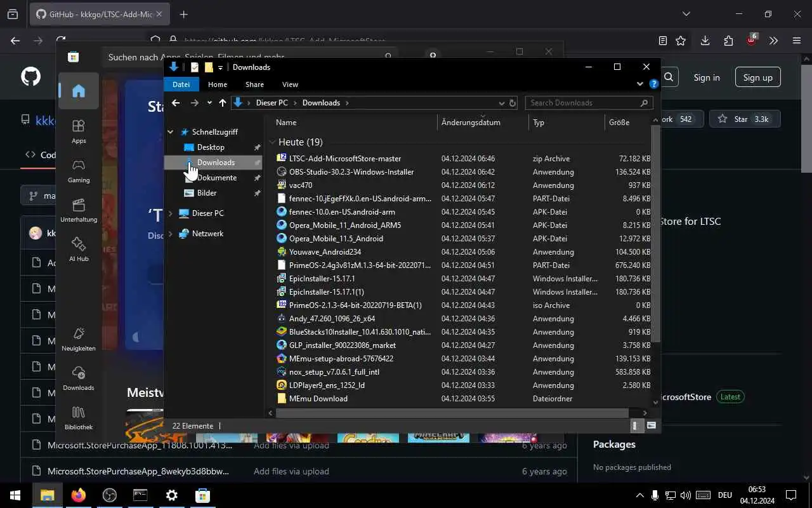
Task: Open OBS Studio from the taskbar
Action: point(110,495)
